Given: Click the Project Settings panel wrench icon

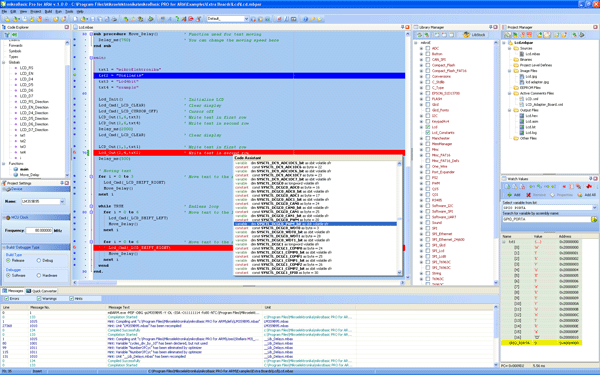Looking at the screenshot, I should coord(4,183).
